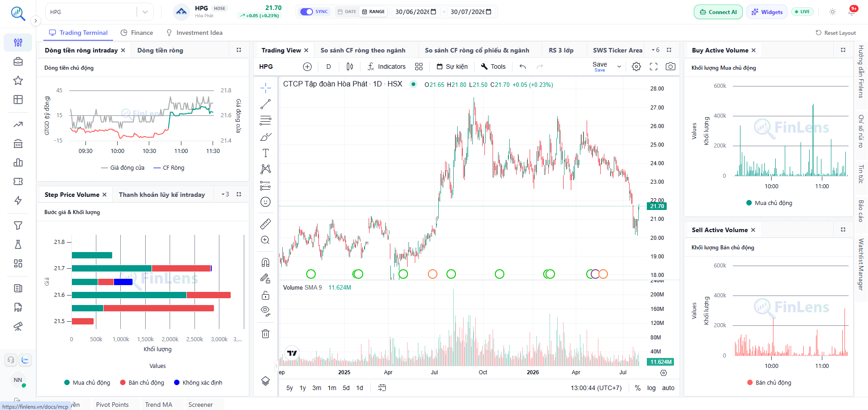Toggle the light/dark theme sun icon
Screen dimensions: 868x410
(833, 12)
